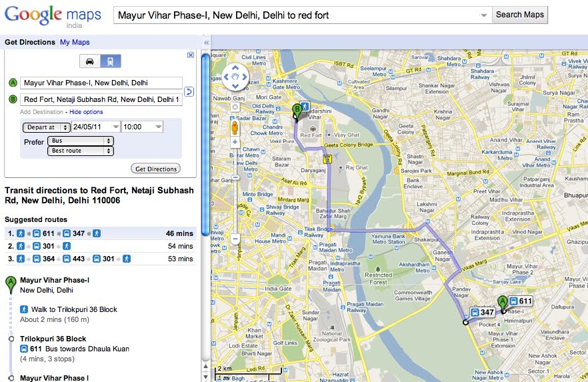The height and width of the screenshot is (382, 588).
Task: Collapse the left panel with double arrow
Action: pos(206,43)
